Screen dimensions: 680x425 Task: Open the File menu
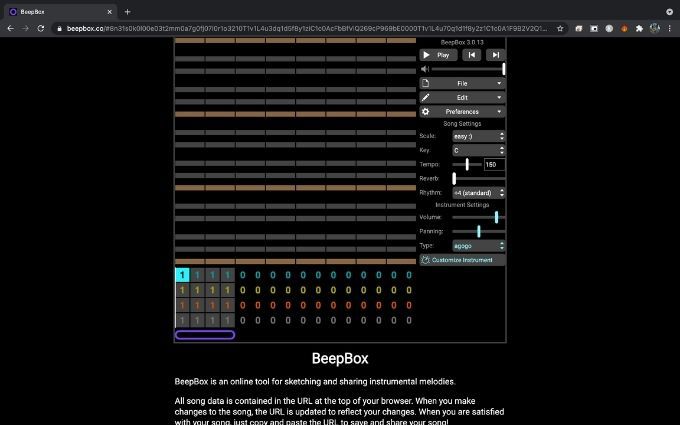click(x=462, y=83)
